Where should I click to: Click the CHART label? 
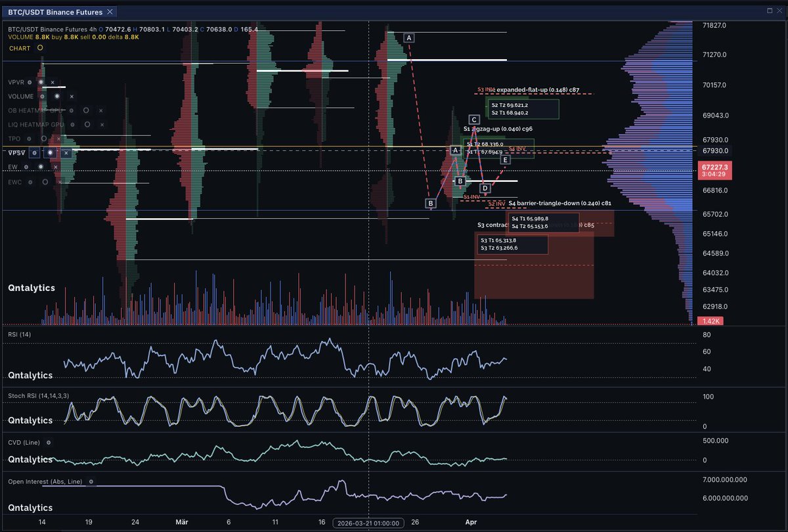20,49
